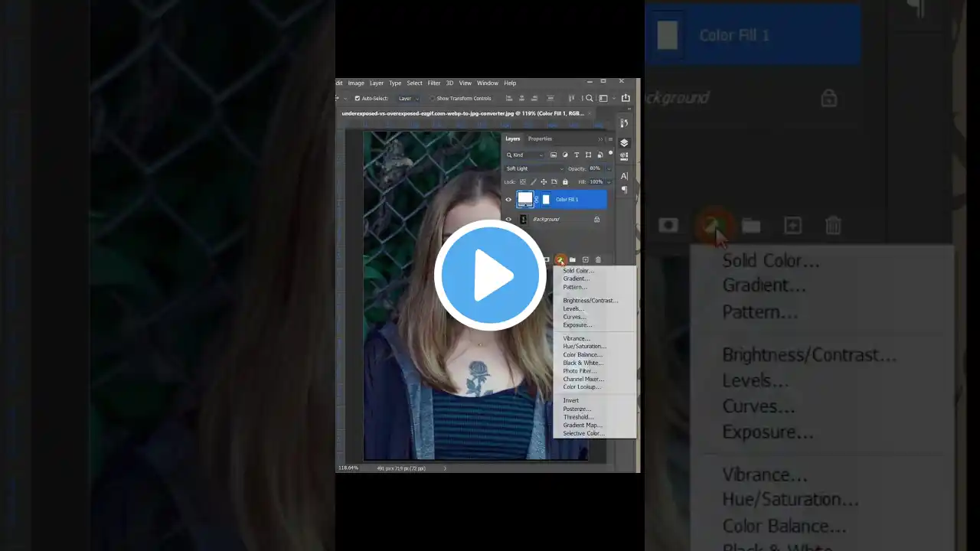Expand the status bar info arrow
This screenshot has height=551, width=980.
point(445,468)
